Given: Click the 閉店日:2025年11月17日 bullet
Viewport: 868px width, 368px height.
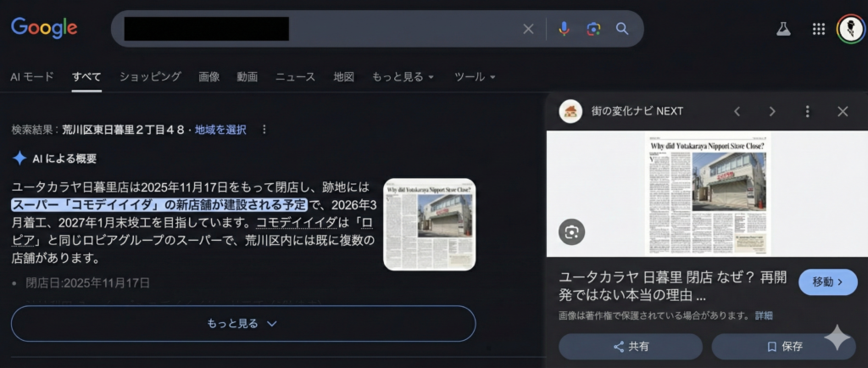Looking at the screenshot, I should click(x=87, y=283).
